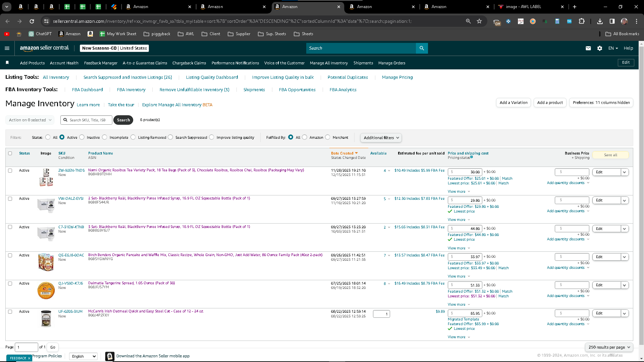Screen dimensions: 644x362
Task: Expand Add quantity discounts for VW-OALZ-EVSI row
Action: 568,211
